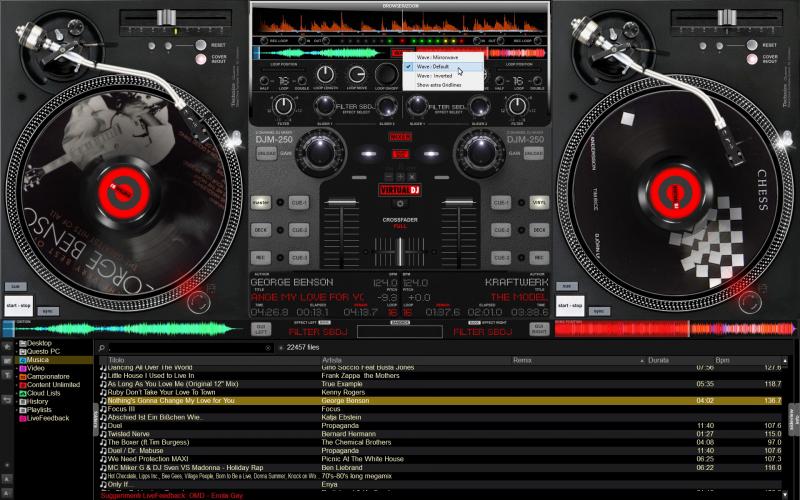Screen dimensions: 800x500
Task: Select LiveFeedback in folder tree
Action: 47,418
